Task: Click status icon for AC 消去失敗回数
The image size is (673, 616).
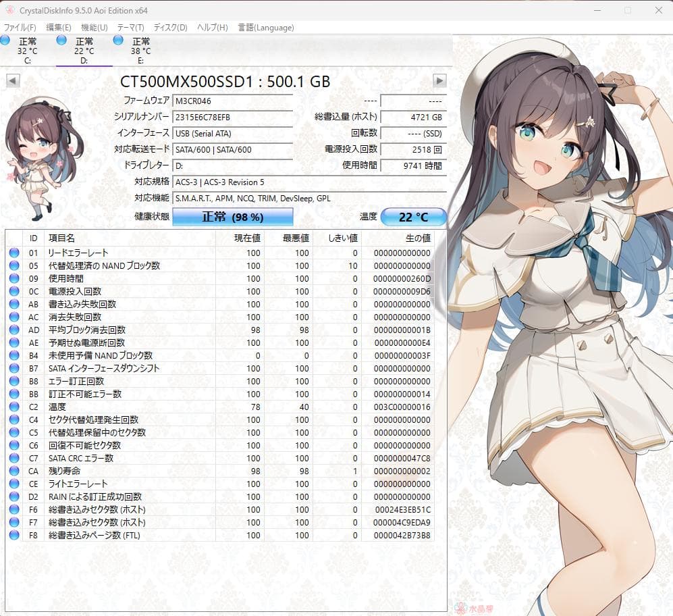Action: [x=14, y=317]
